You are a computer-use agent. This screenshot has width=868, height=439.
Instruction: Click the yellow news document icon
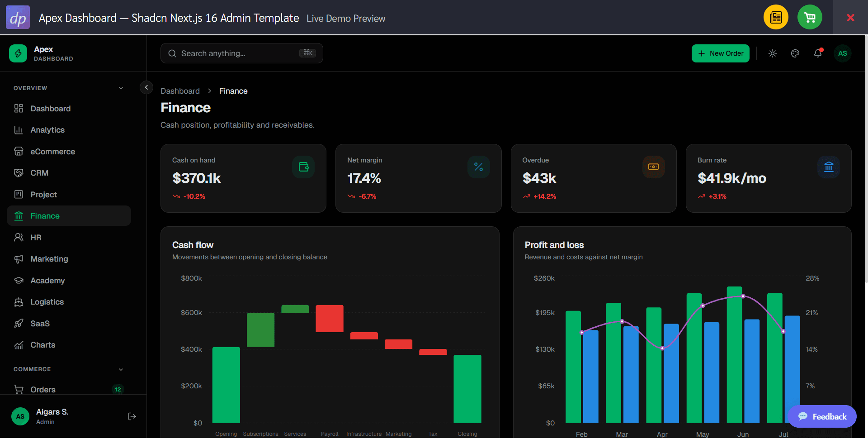tap(776, 17)
